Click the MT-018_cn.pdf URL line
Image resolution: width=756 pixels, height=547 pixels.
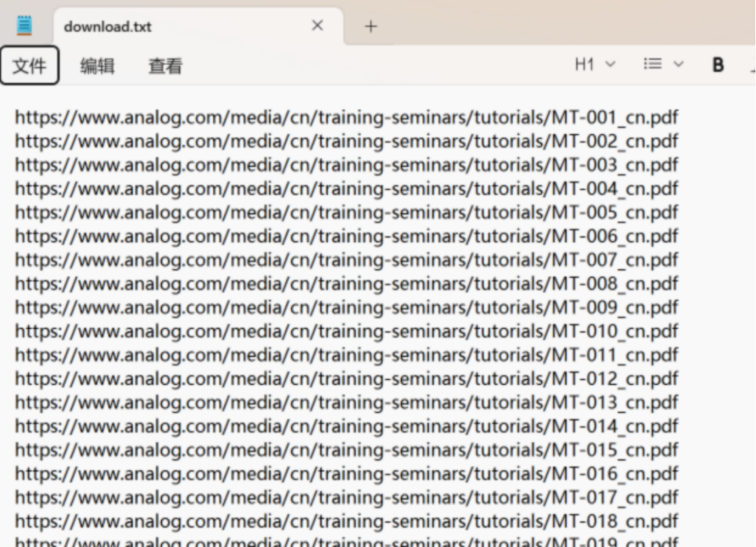(x=346, y=521)
